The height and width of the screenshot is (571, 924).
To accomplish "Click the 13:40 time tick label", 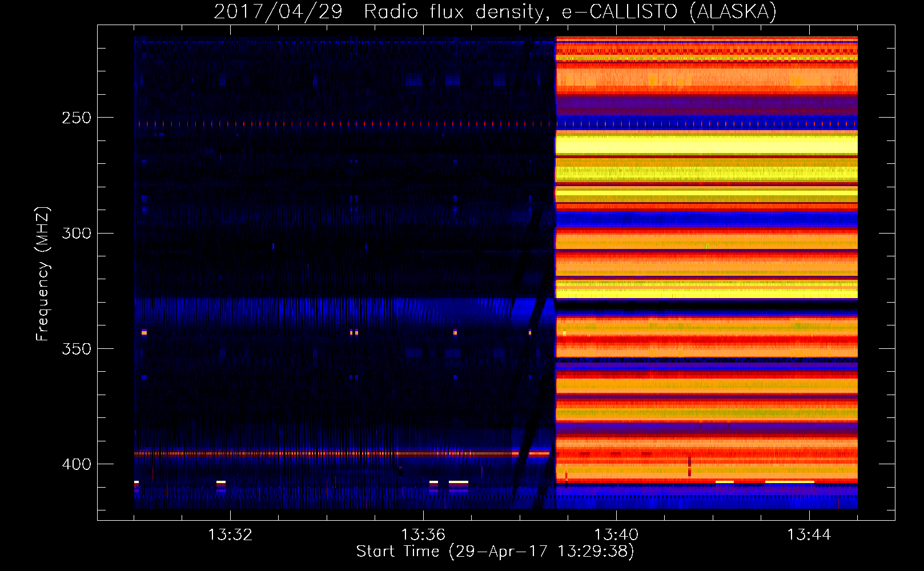I will [x=616, y=535].
